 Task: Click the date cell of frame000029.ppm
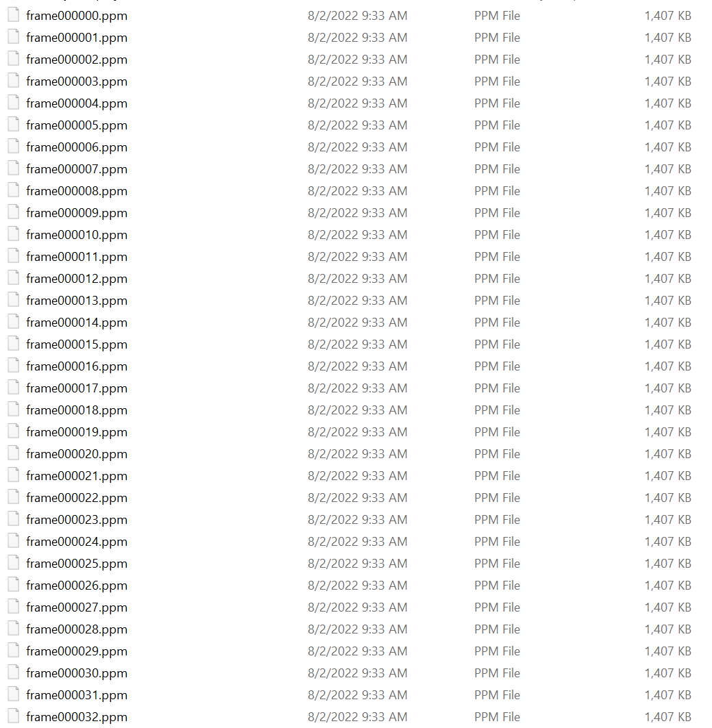357,651
